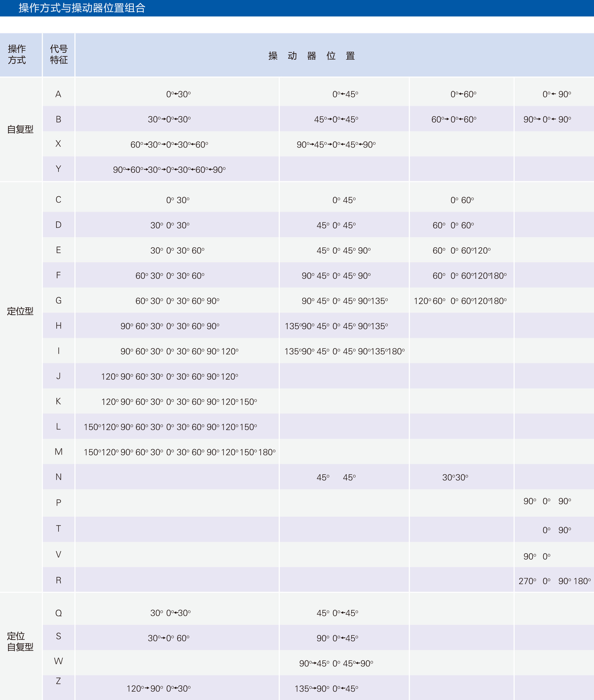Click code letter Y
Image resolution: width=594 pixels, height=700 pixels.
pos(58,169)
